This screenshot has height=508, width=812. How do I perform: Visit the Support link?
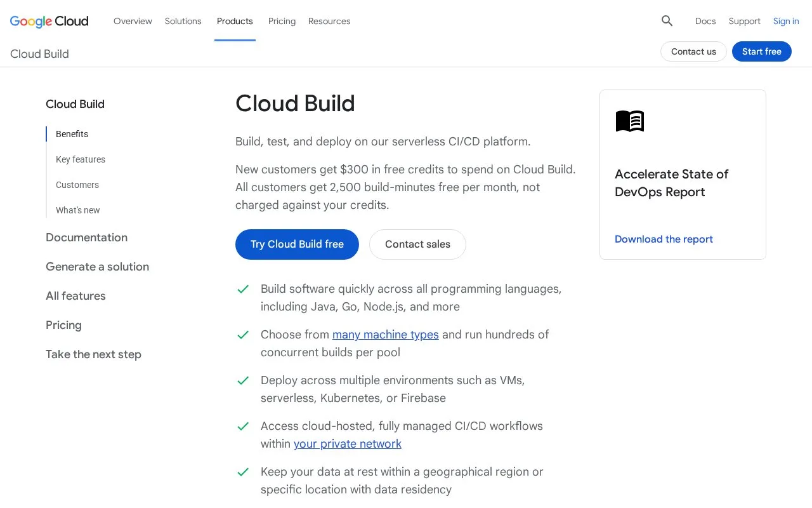point(745,21)
